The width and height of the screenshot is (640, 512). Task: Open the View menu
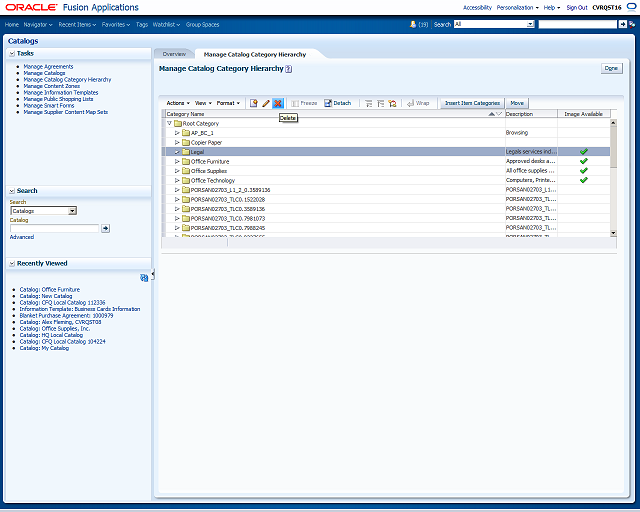(203, 103)
